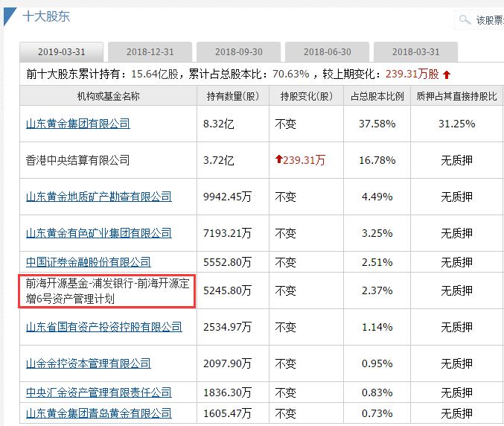The image size is (504, 426).
Task: Click the red 239.31万 change in 香港中央结算 row
Action: [x=301, y=160]
